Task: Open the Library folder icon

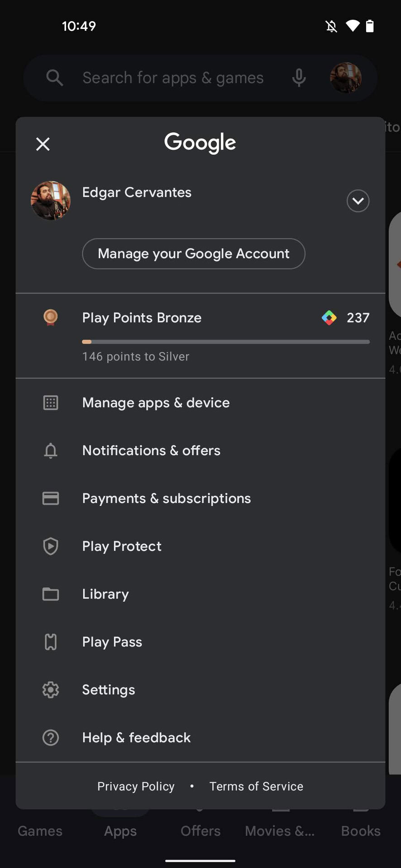Action: [51, 594]
